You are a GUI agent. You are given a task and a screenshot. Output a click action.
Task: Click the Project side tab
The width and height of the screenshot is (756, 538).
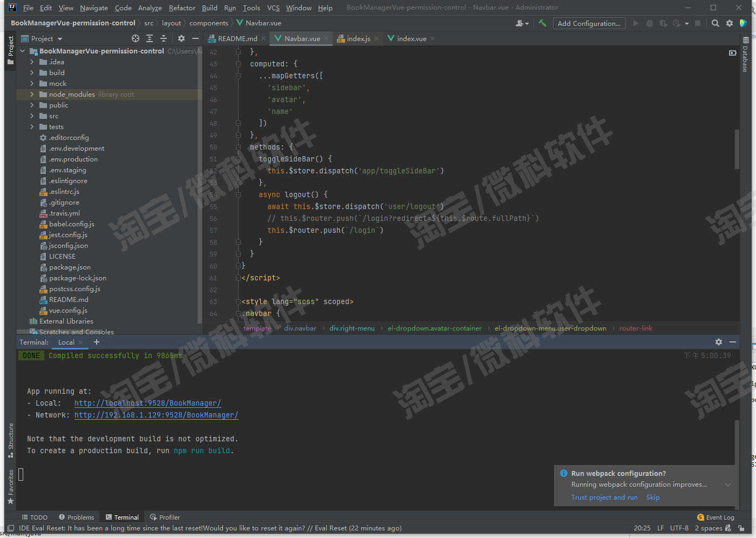pyautogui.click(x=10, y=50)
